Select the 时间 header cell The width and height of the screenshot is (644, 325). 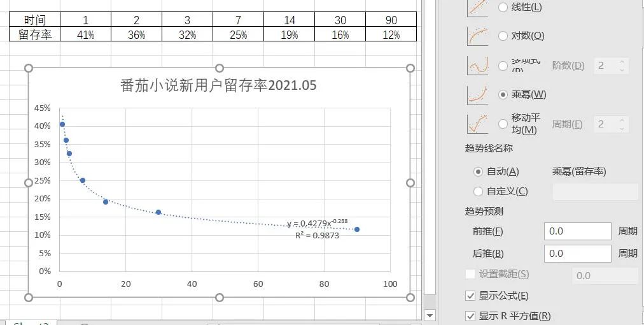[x=35, y=19]
